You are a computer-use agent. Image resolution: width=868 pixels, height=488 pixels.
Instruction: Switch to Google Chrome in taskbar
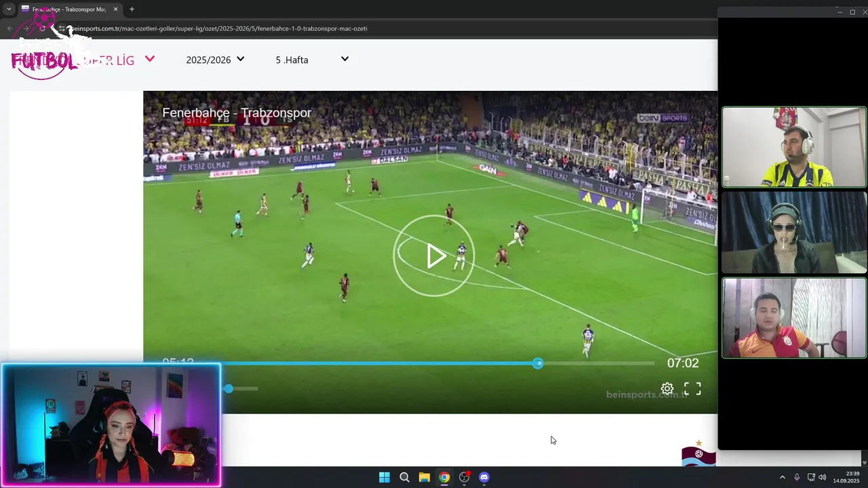pyautogui.click(x=443, y=477)
